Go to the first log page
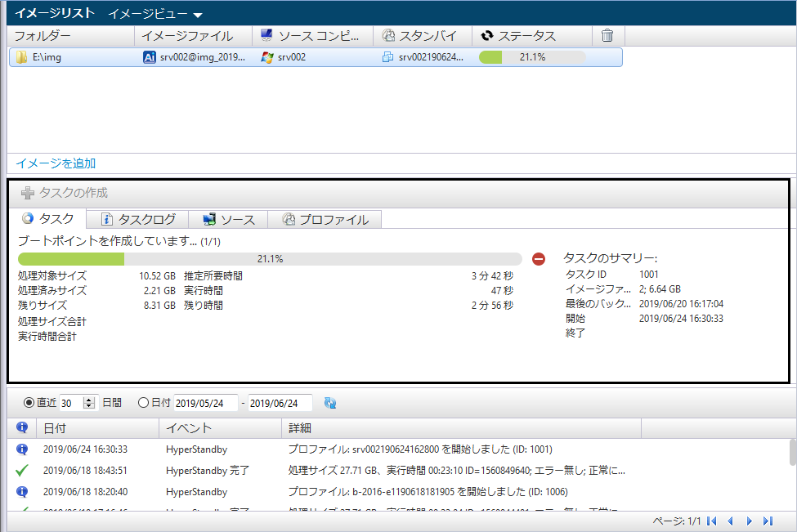Image resolution: width=797 pixels, height=532 pixels. coord(712,521)
